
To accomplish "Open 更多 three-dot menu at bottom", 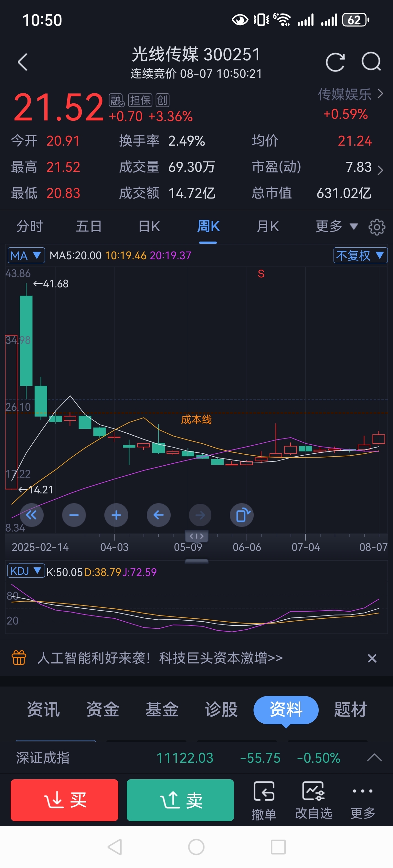I will (x=363, y=800).
